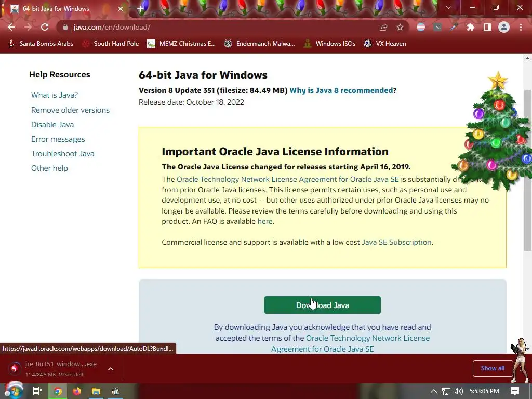Open South Hard Pole bookmark
The height and width of the screenshot is (399, 532).
(x=111, y=44)
